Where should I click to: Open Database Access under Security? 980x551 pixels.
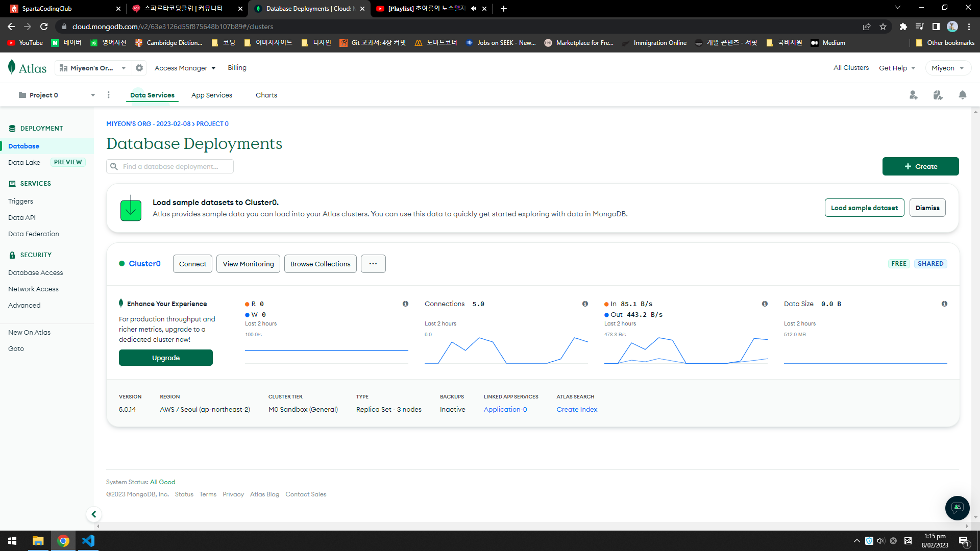point(36,272)
